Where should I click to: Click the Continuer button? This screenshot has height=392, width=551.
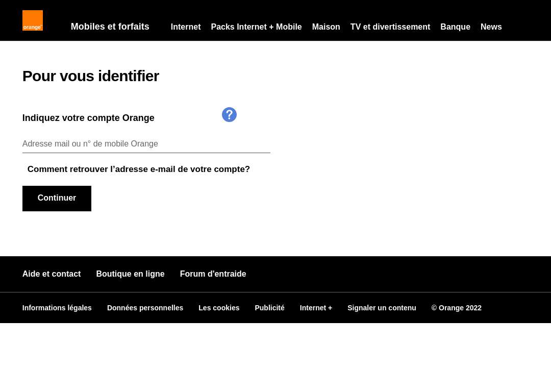click(x=57, y=198)
